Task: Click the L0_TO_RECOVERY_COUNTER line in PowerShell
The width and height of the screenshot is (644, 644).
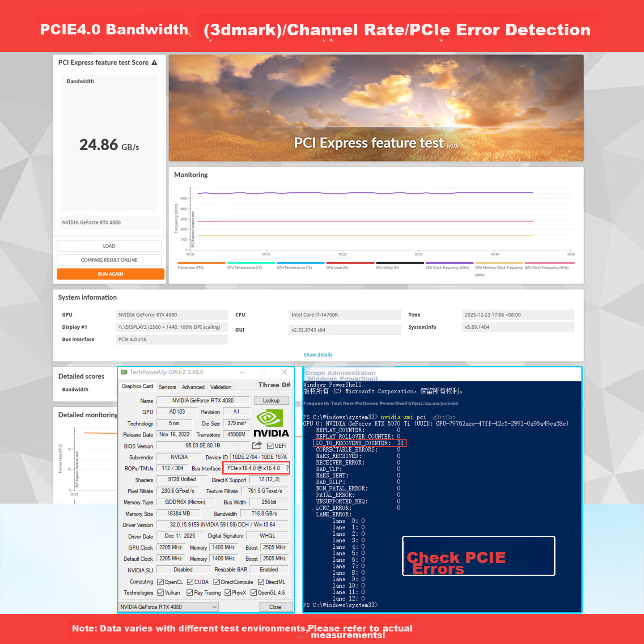Action: [360, 443]
